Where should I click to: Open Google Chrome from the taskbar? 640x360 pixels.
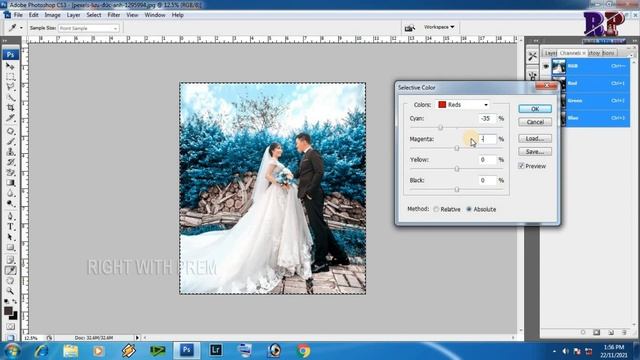click(x=303, y=351)
